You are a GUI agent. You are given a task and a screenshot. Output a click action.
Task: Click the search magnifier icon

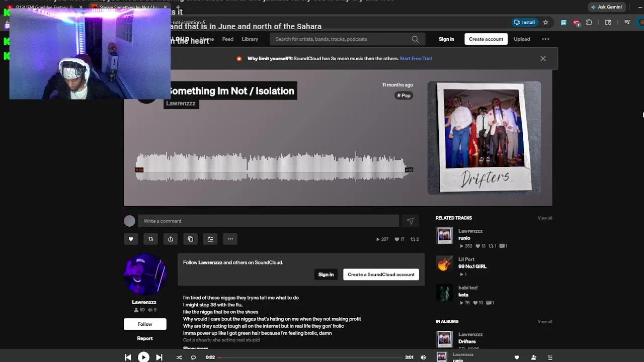pos(415,39)
